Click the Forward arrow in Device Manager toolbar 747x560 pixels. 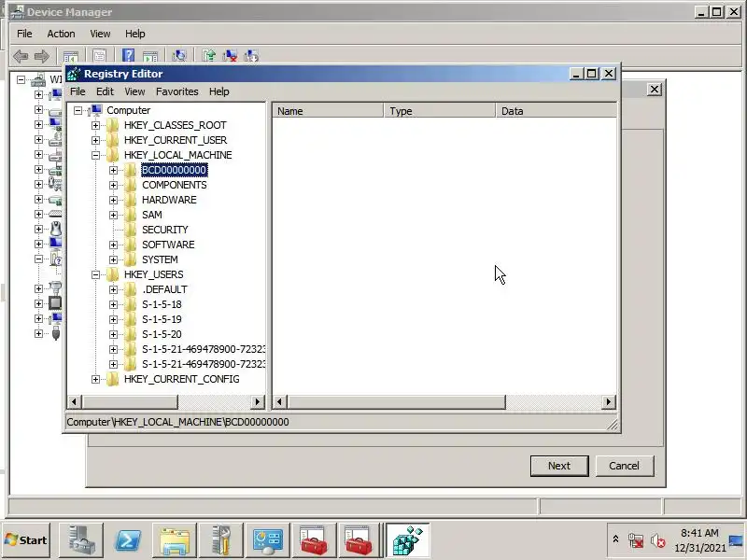pyautogui.click(x=41, y=56)
